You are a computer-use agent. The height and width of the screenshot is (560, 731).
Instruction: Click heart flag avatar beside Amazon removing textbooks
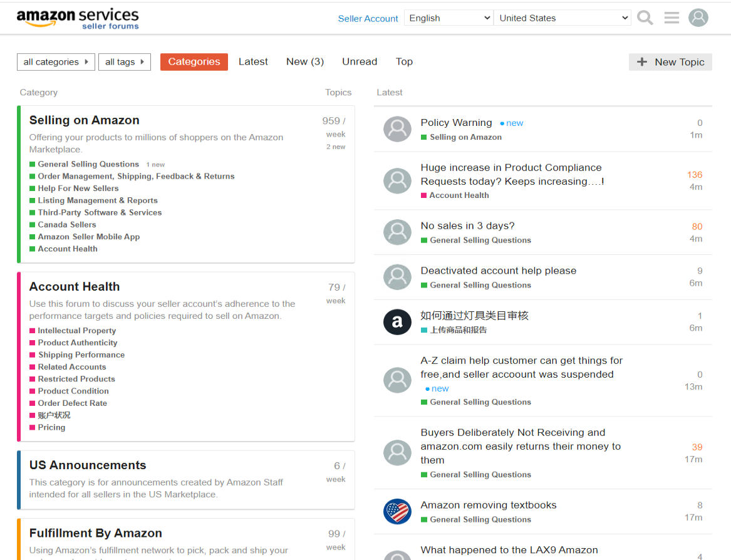click(397, 511)
